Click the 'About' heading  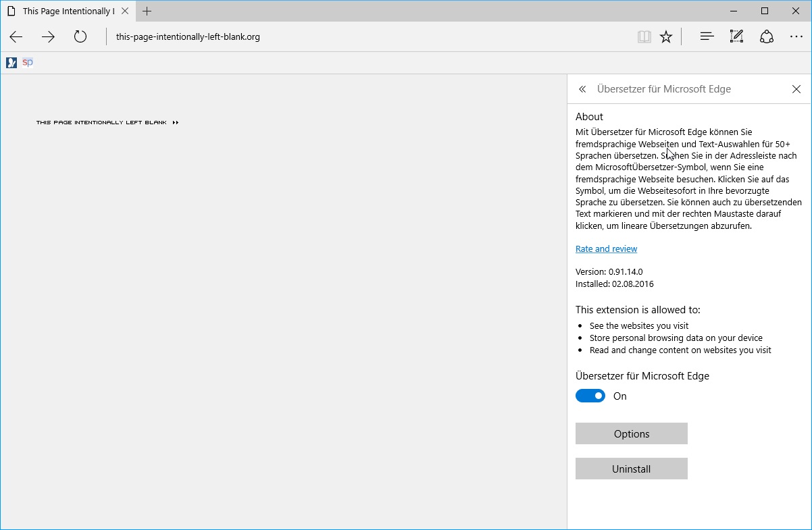pyautogui.click(x=589, y=117)
